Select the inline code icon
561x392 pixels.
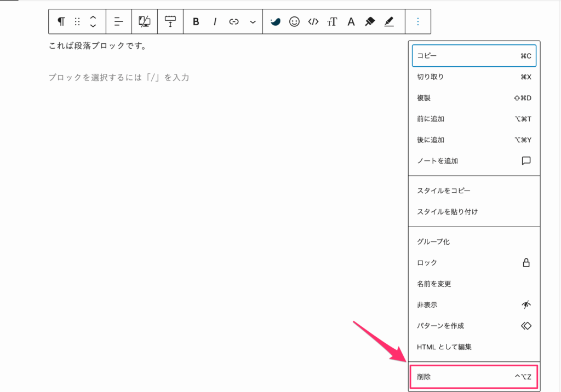click(313, 21)
